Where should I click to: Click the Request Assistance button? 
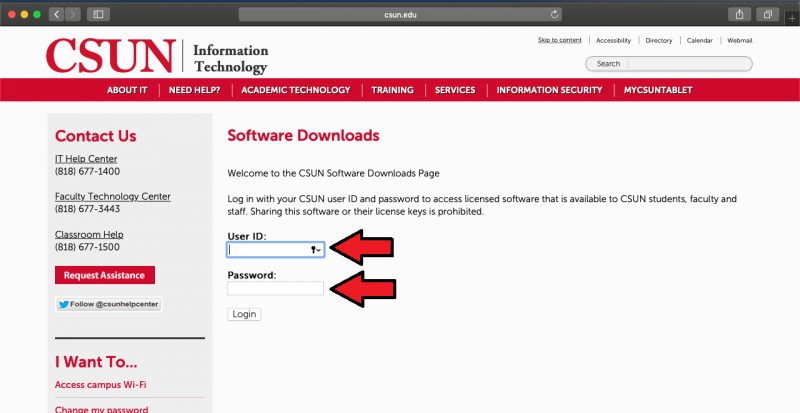tap(104, 275)
